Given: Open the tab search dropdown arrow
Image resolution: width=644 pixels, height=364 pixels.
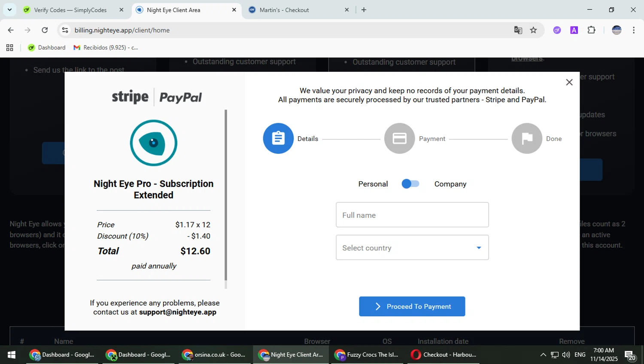Looking at the screenshot, I should (x=9, y=9).
